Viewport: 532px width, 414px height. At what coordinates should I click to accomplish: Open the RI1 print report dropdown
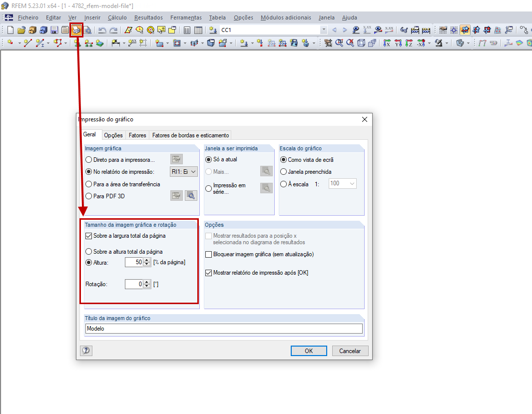(183, 172)
